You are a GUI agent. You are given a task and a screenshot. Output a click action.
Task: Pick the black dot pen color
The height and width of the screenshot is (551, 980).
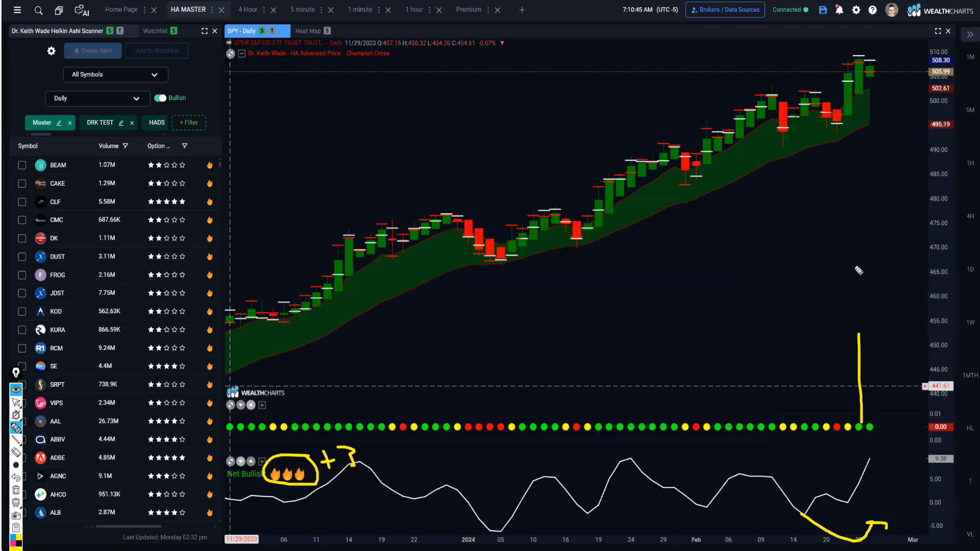point(16,465)
